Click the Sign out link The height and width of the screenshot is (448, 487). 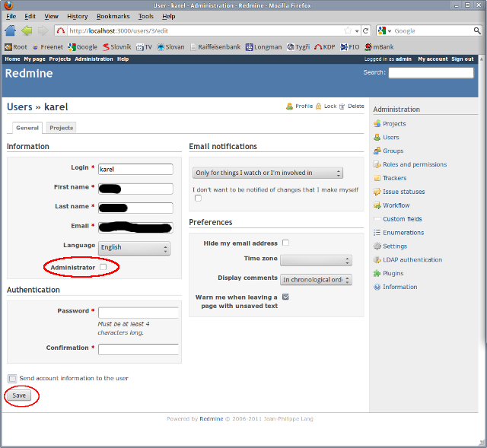pos(463,59)
